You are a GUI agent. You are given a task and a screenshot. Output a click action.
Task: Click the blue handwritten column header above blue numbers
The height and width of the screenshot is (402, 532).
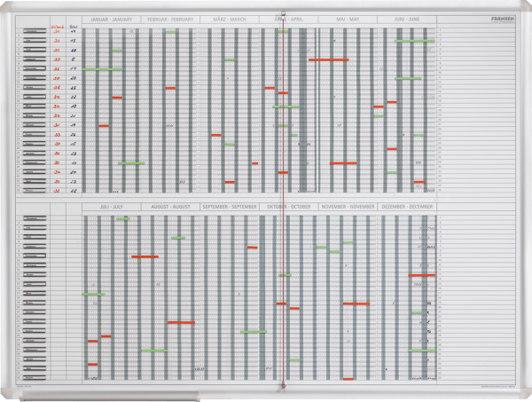click(x=74, y=27)
